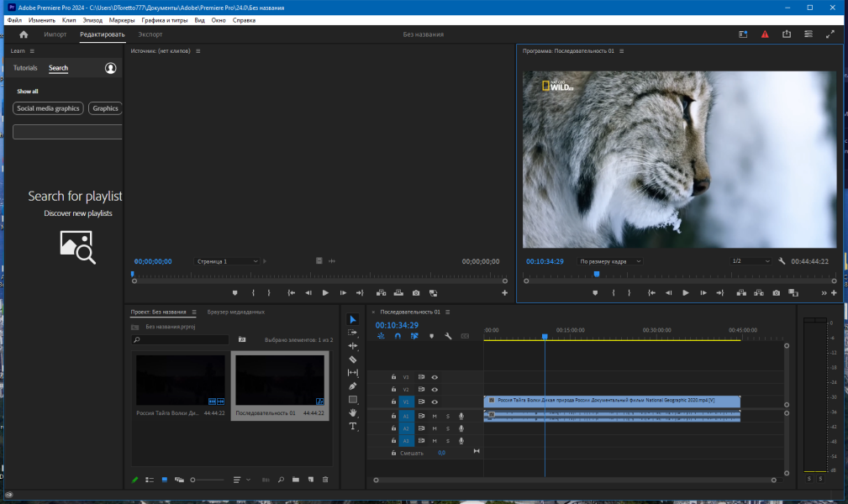
Task: Expand the Source monitor 'Страница 1' dropdown
Action: point(228,261)
